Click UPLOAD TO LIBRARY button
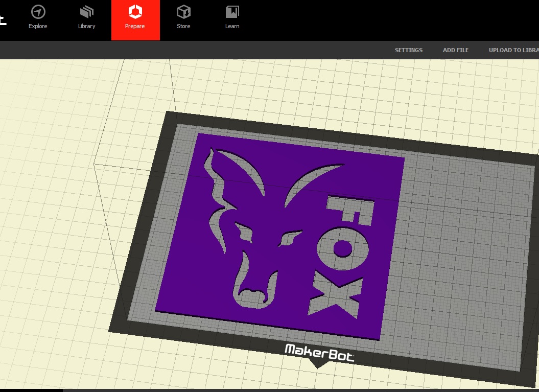The image size is (539, 392). 514,50
